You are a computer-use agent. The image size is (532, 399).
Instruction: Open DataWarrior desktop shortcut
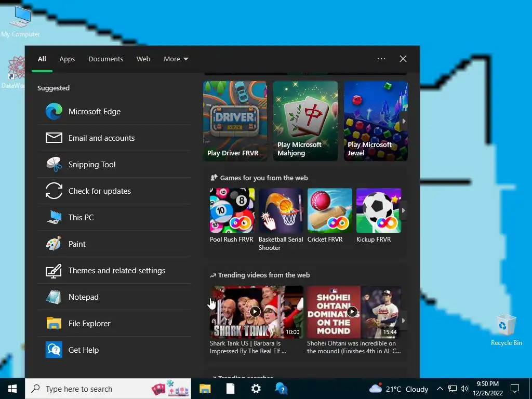14,72
